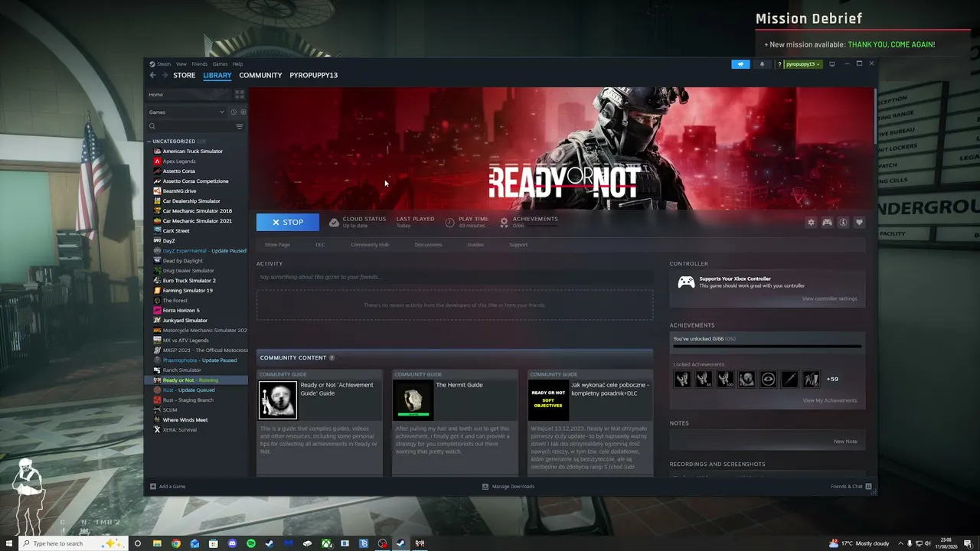Collapse the Uncategorized games category
This screenshot has height=551, width=980.
[149, 142]
